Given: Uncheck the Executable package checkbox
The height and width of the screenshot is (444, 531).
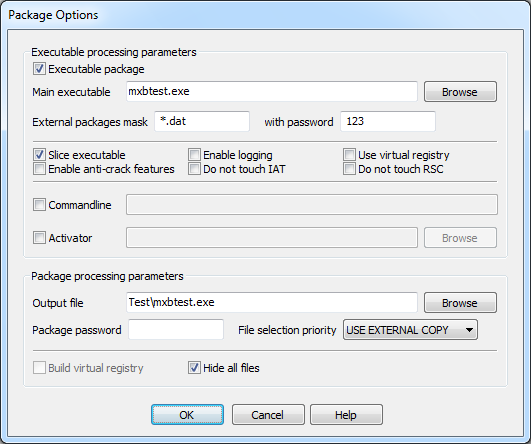Looking at the screenshot, I should coord(39,69).
